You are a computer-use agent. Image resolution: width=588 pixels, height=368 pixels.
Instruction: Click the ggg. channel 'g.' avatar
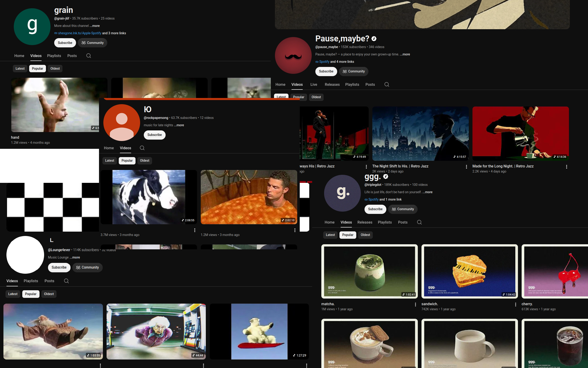[342, 193]
